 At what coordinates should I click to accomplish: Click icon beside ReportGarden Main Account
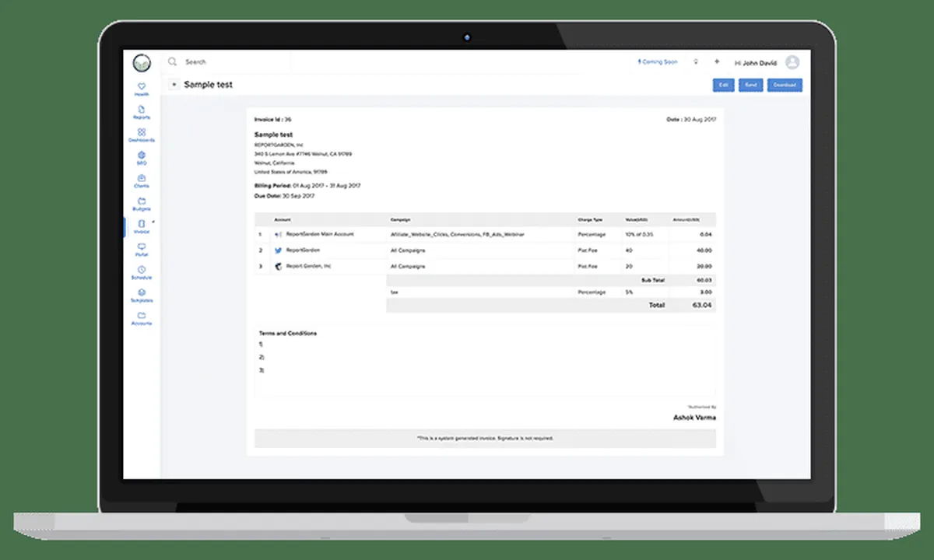(278, 234)
